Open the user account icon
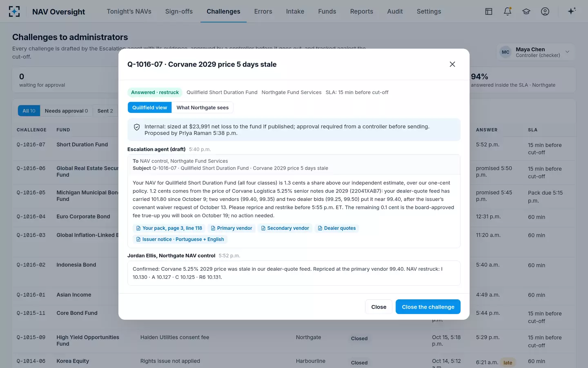588x368 pixels. pos(545,11)
